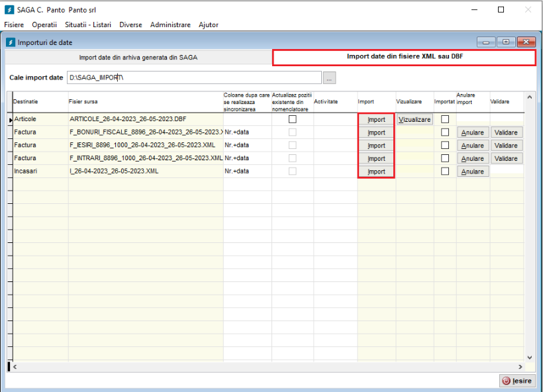Select the Articole row marker arrow
This screenshot has width=543, height=392.
[11, 120]
